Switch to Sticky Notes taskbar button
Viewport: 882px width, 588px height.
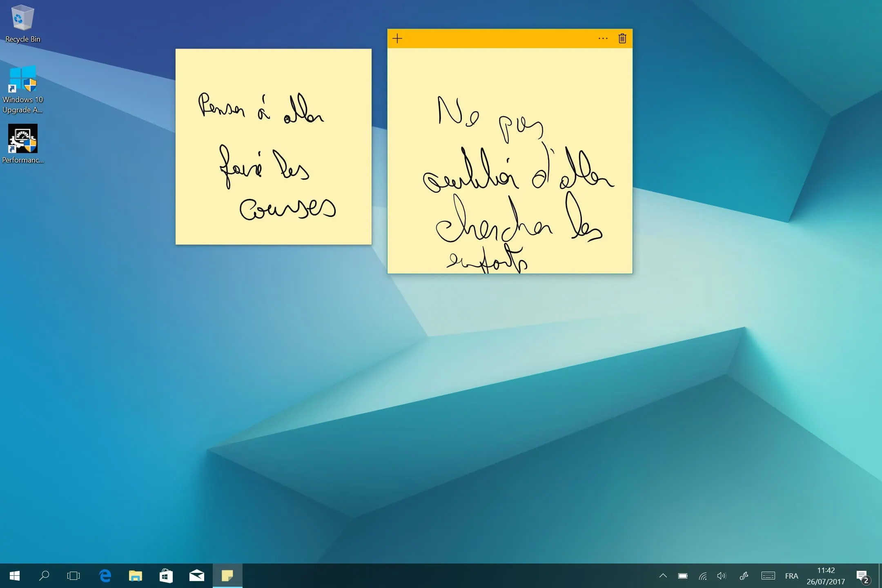click(227, 576)
